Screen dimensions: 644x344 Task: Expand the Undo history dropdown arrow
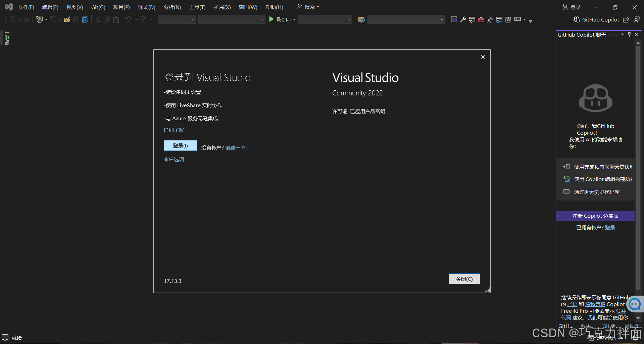(x=136, y=19)
